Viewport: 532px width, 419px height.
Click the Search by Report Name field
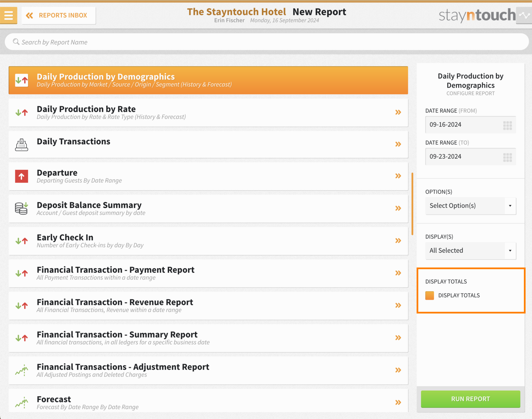point(267,42)
